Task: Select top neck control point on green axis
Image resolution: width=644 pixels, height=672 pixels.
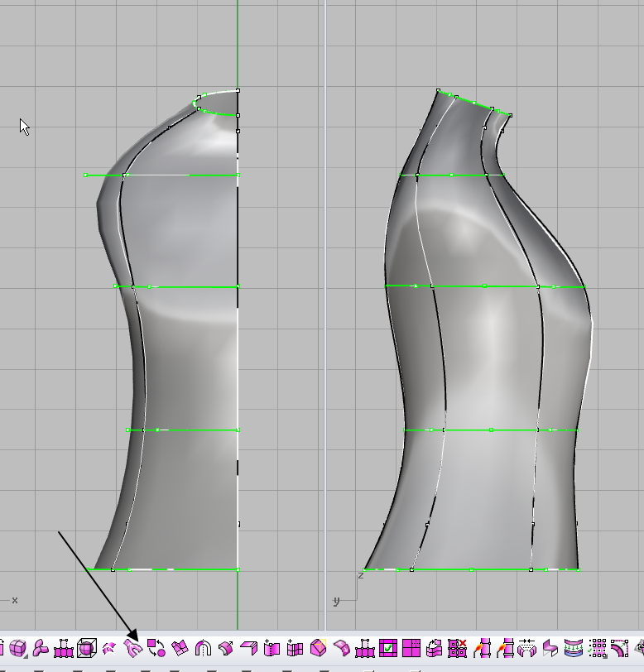Action: [x=238, y=90]
